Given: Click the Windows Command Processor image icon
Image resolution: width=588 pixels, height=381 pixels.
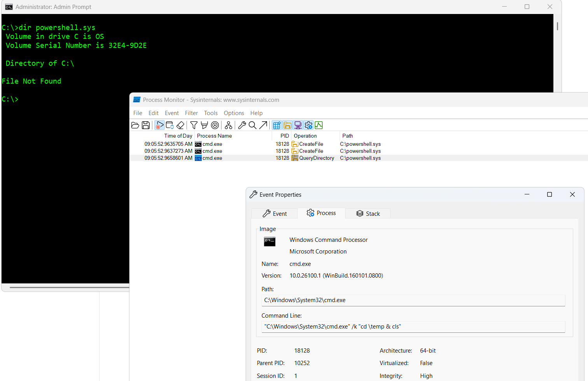Looking at the screenshot, I should pos(270,241).
